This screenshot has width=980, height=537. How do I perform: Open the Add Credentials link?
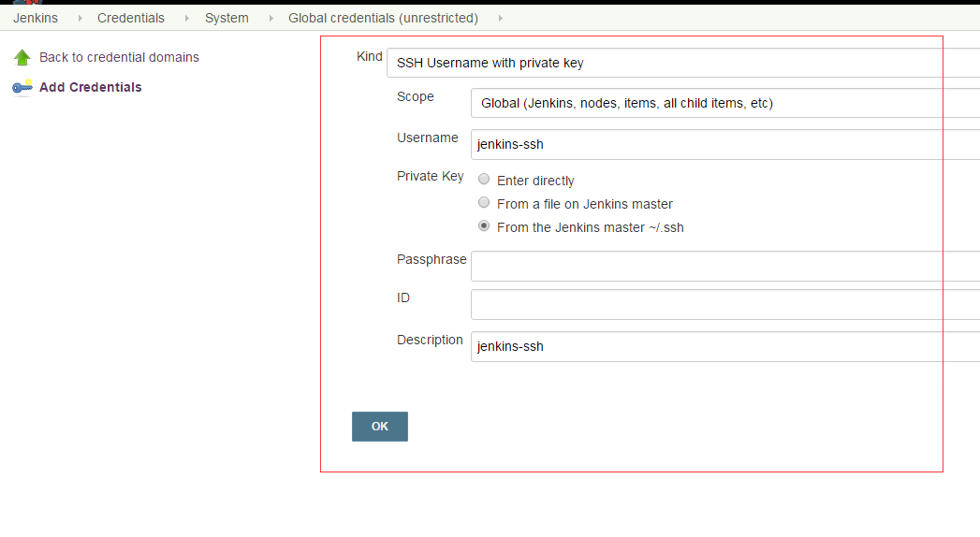click(x=91, y=87)
